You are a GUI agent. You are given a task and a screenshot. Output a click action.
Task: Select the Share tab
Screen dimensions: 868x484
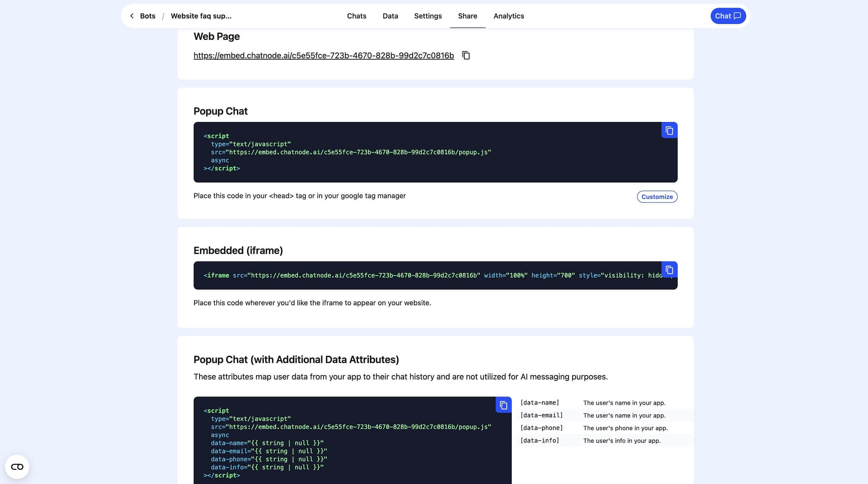point(467,16)
